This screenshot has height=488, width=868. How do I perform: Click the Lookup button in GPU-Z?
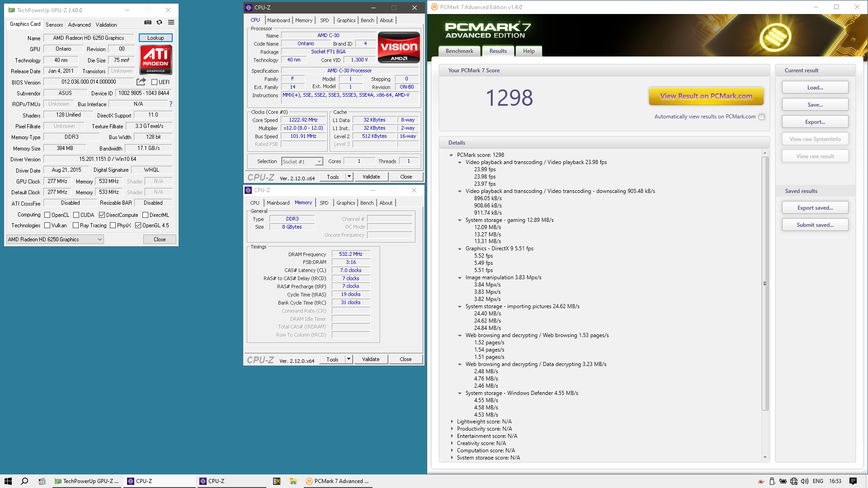coord(156,38)
